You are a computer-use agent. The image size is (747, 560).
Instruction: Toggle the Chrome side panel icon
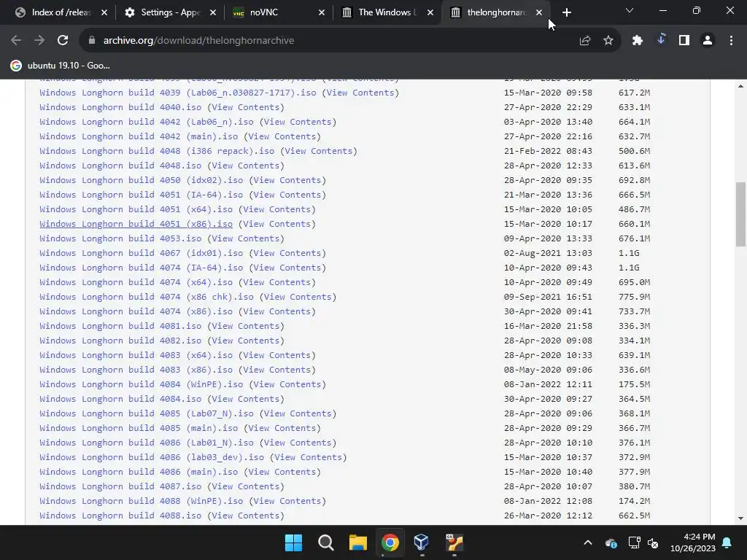[684, 41]
